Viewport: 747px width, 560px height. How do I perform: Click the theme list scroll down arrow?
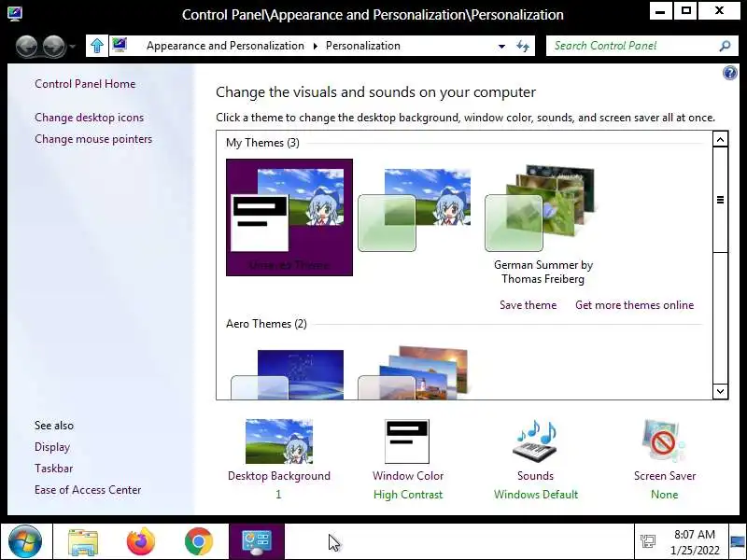(720, 391)
